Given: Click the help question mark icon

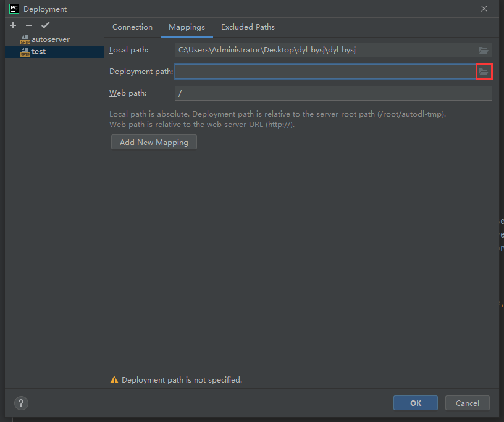Looking at the screenshot, I should 20,403.
